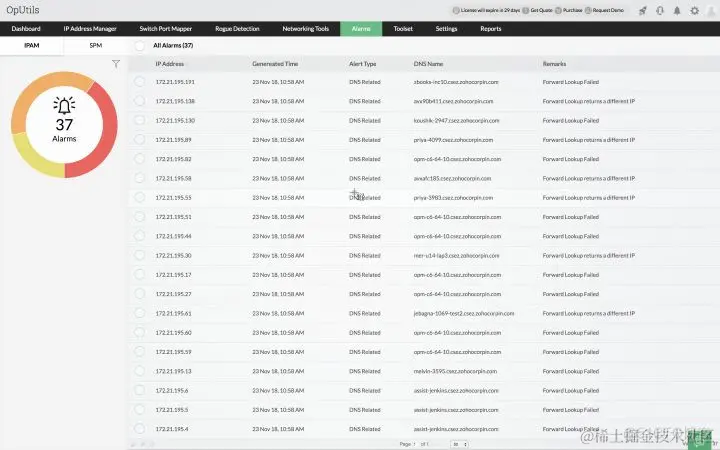Screen dimensions: 720x450
Task: Click the alarm bell icon inside donut chart
Action: (x=64, y=105)
